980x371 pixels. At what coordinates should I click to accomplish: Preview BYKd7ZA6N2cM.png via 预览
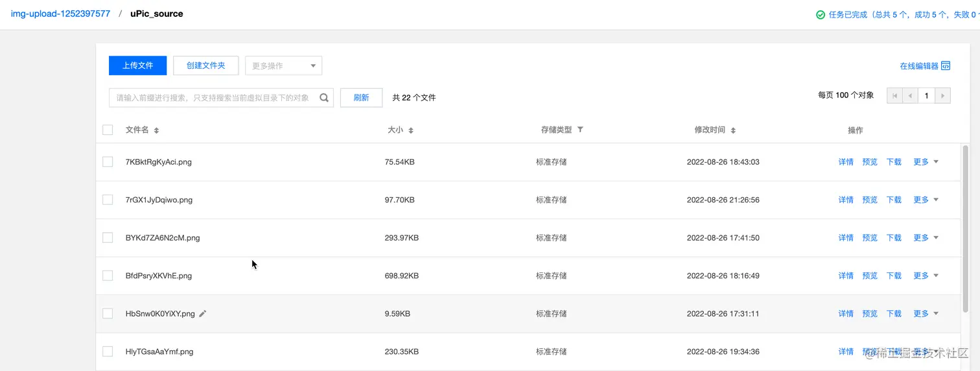click(870, 237)
